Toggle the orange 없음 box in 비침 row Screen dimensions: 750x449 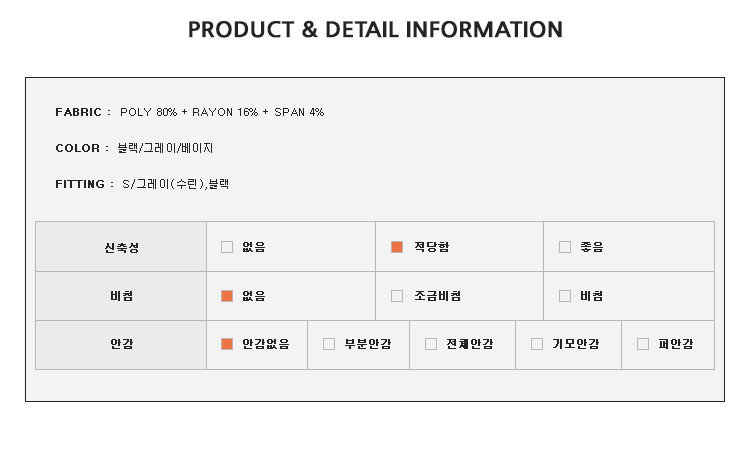point(227,296)
